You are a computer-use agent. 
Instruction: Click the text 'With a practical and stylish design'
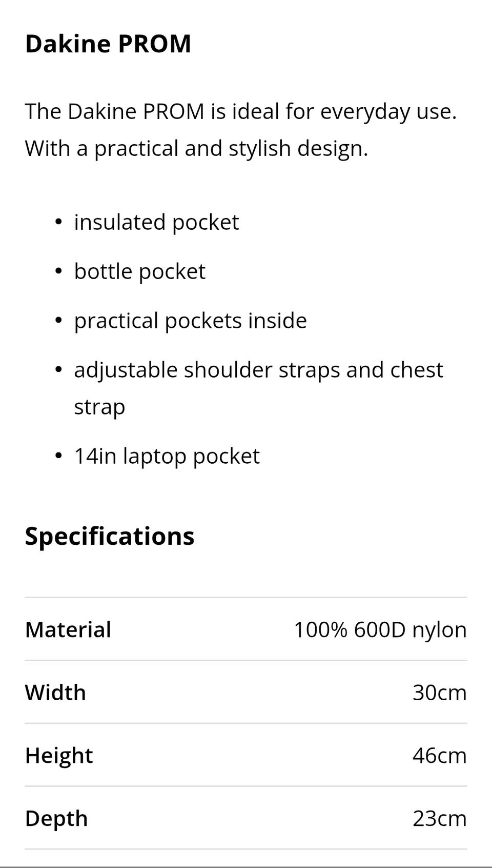click(x=196, y=149)
